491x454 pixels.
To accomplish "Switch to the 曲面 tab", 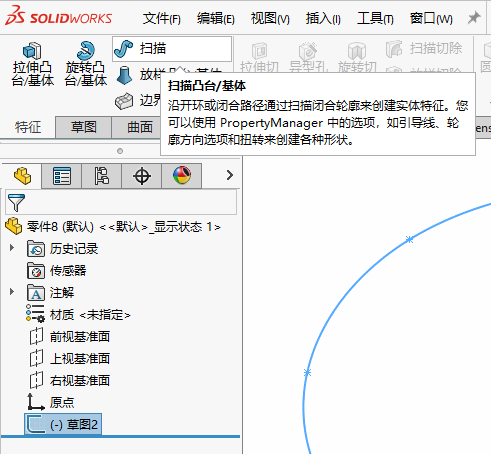I will click(x=140, y=127).
